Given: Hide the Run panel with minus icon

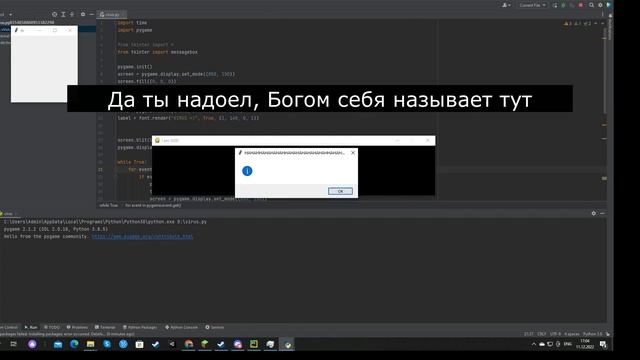Looking at the screenshot, I should tap(602, 213).
